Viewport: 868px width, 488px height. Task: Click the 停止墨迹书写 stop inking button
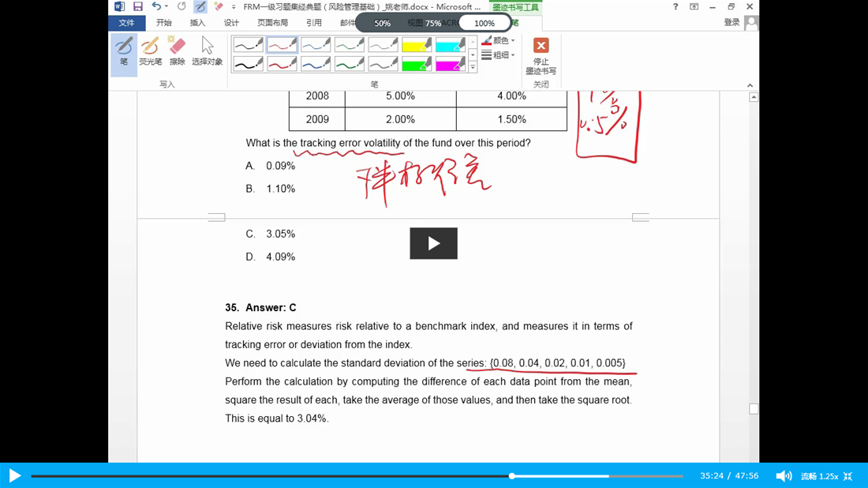click(x=541, y=55)
